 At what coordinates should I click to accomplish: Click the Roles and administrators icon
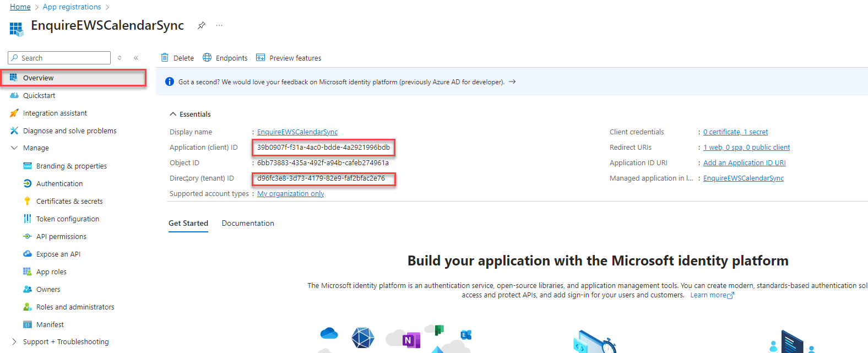click(28, 307)
